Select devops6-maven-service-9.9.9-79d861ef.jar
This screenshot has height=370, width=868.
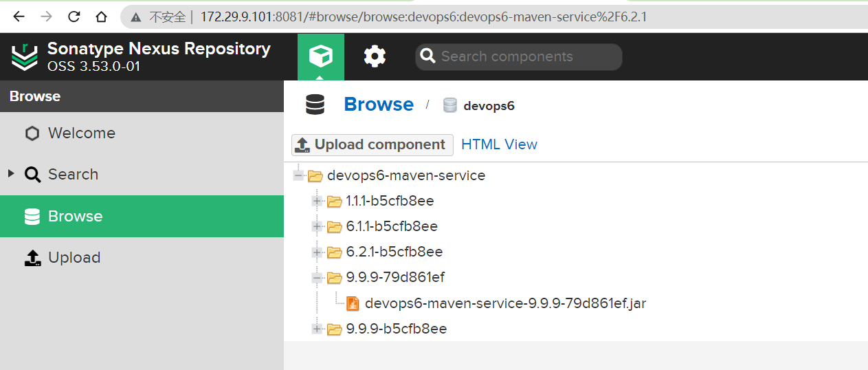point(505,303)
